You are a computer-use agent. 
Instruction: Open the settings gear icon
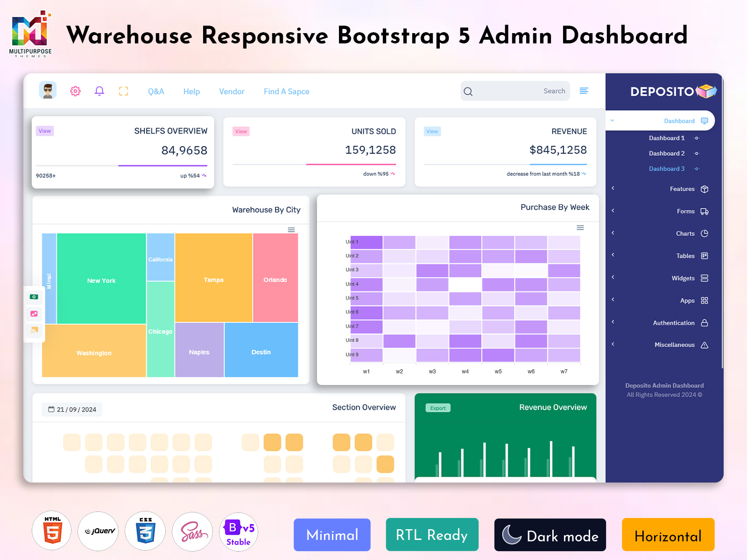pos(75,91)
